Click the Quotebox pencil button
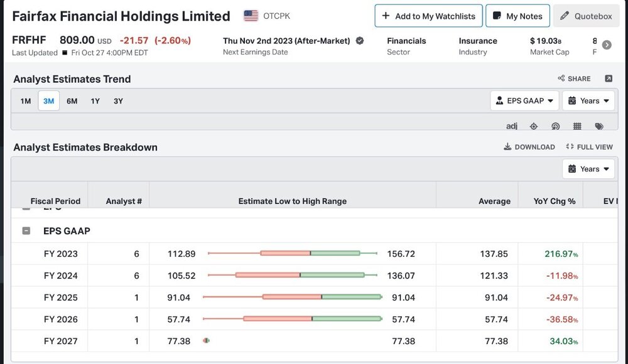This screenshot has height=364, width=628. click(587, 16)
